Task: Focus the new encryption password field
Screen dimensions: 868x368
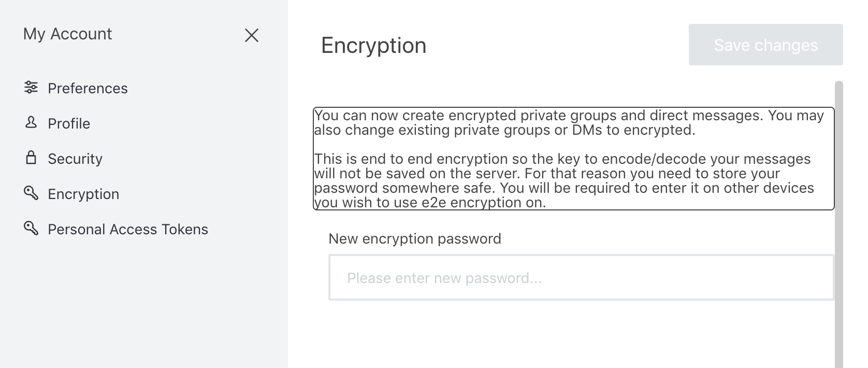Action: coord(581,278)
